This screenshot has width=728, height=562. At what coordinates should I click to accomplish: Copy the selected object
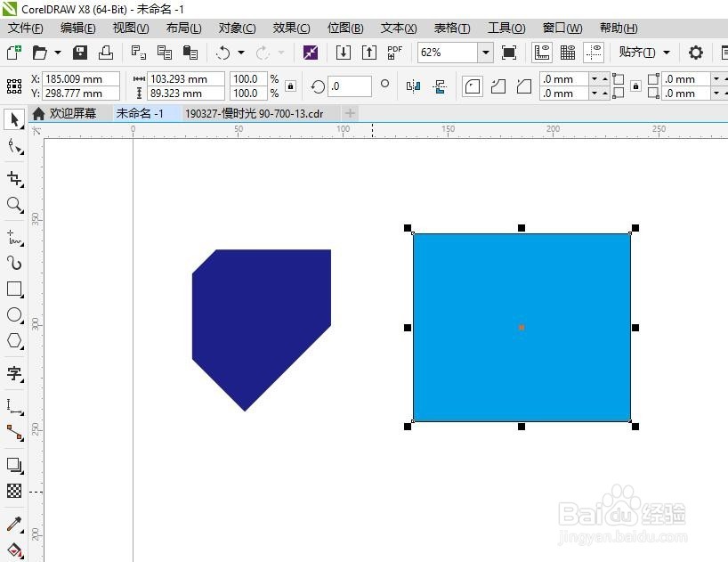[x=165, y=53]
